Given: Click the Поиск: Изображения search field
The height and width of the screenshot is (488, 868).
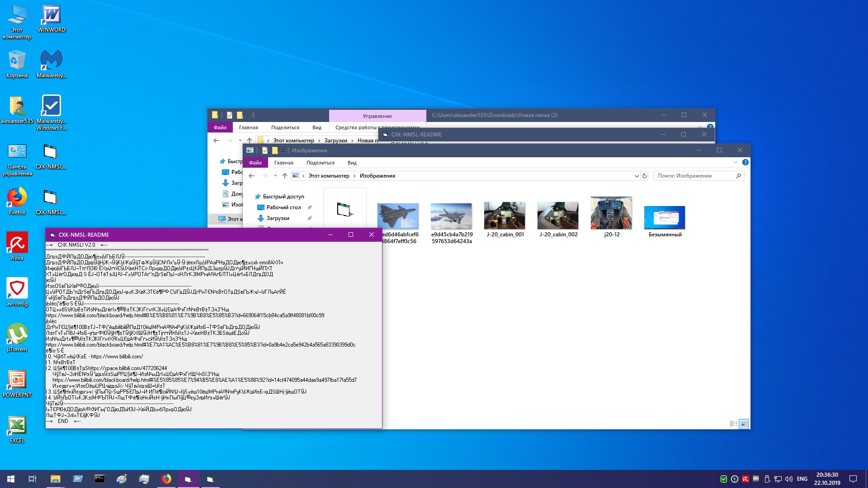Looking at the screenshot, I should 694,176.
